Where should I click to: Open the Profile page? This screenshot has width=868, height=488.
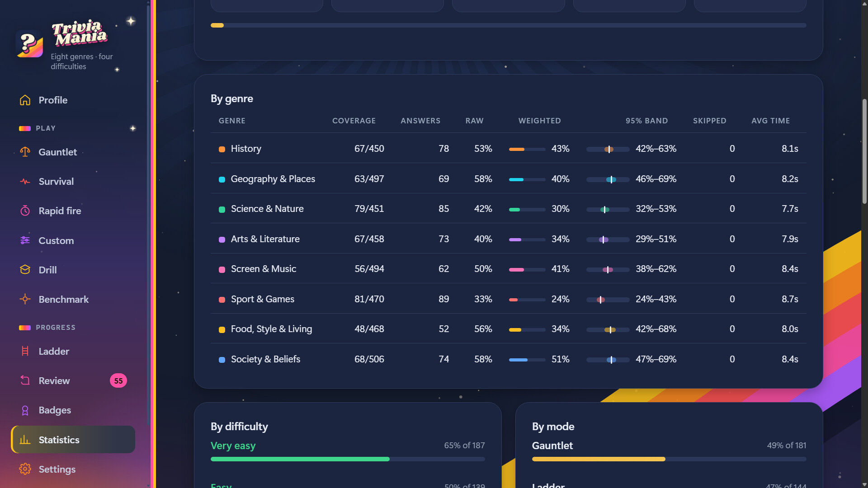(x=73, y=100)
